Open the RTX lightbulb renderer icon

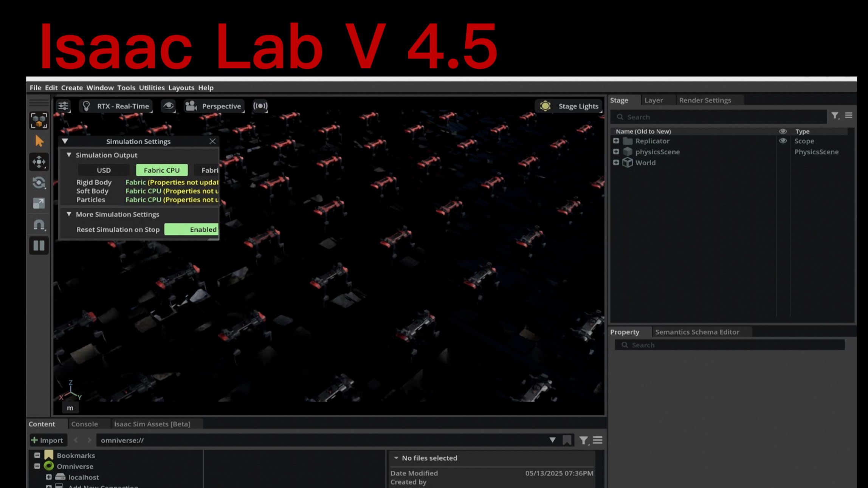86,106
